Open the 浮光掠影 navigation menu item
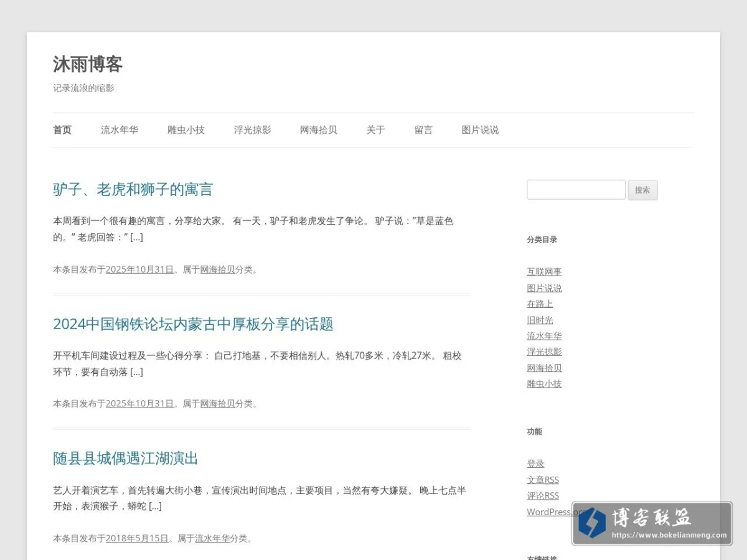Image resolution: width=747 pixels, height=560 pixels. pyautogui.click(x=253, y=130)
